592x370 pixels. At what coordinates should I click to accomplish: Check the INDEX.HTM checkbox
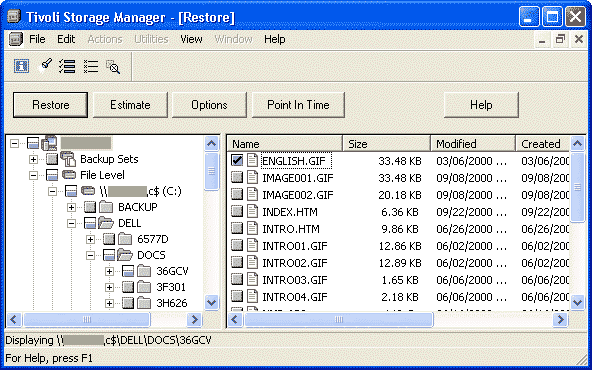(x=237, y=211)
